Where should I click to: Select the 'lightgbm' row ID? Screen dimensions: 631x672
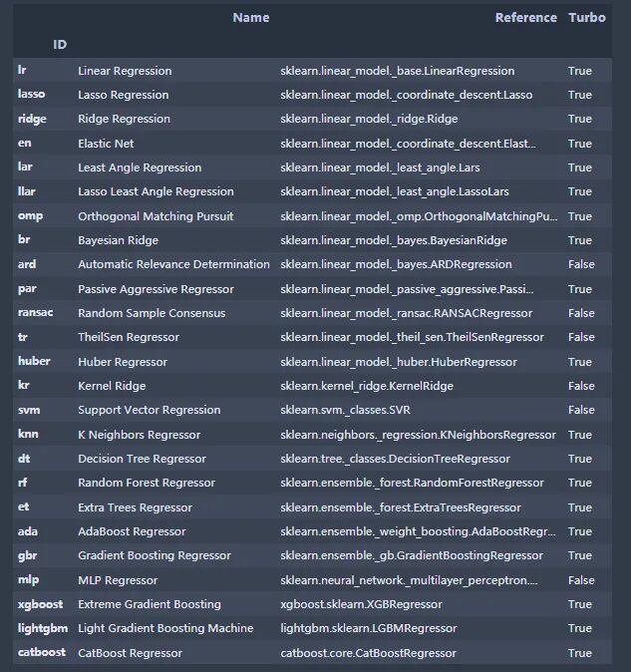(x=43, y=629)
